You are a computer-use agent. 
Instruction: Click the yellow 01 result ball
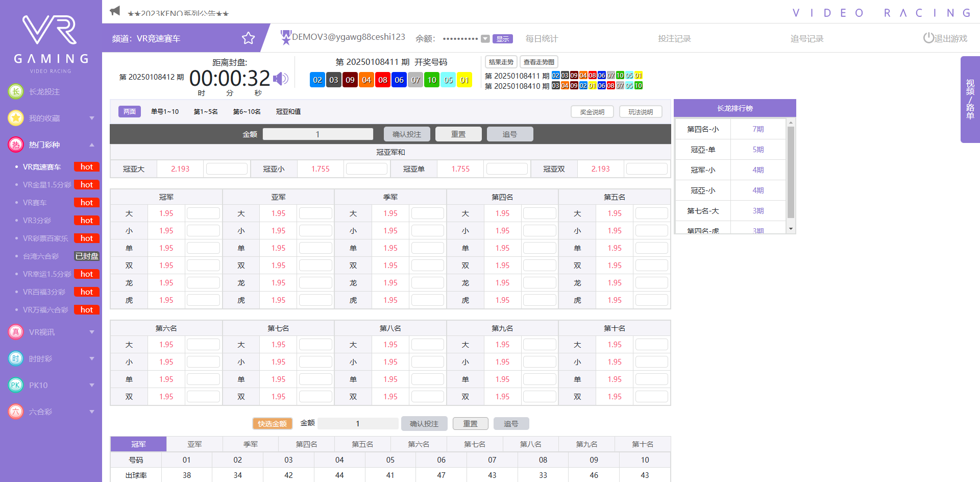click(x=464, y=80)
